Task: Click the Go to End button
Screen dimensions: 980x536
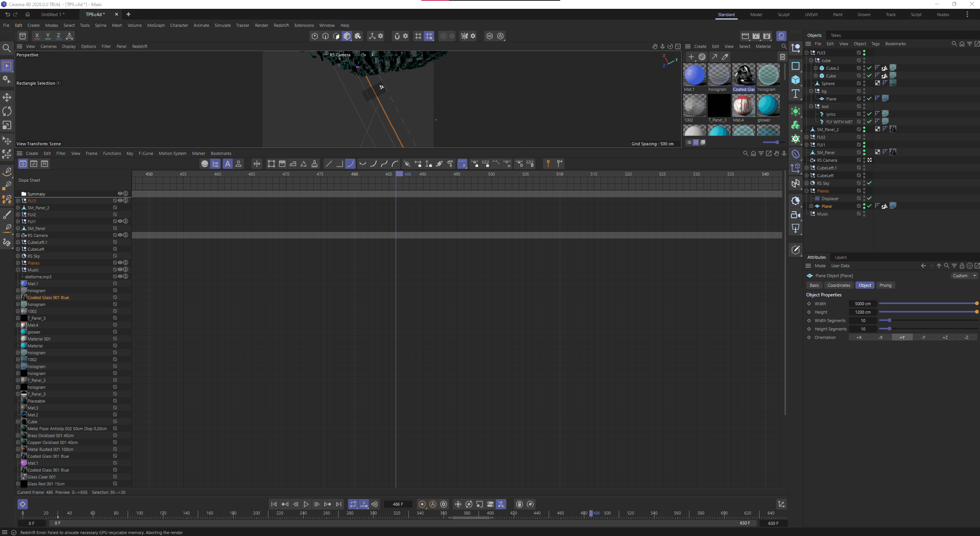Action: point(339,504)
